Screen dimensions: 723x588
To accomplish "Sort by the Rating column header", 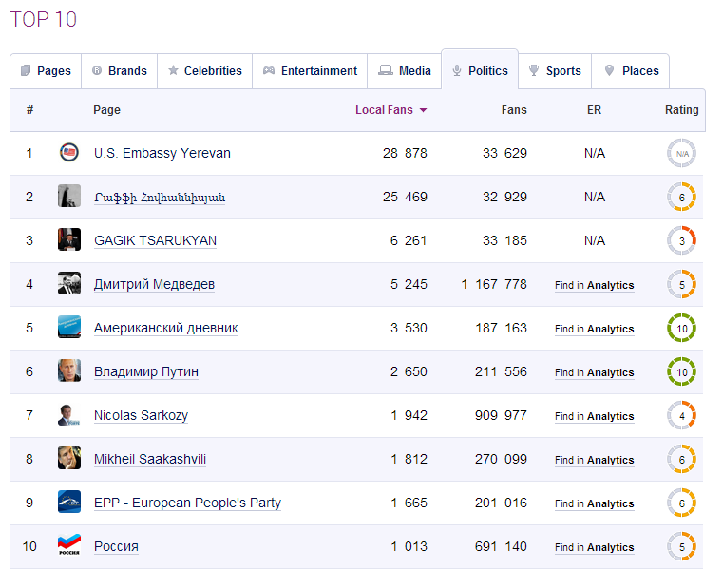I will [681, 110].
